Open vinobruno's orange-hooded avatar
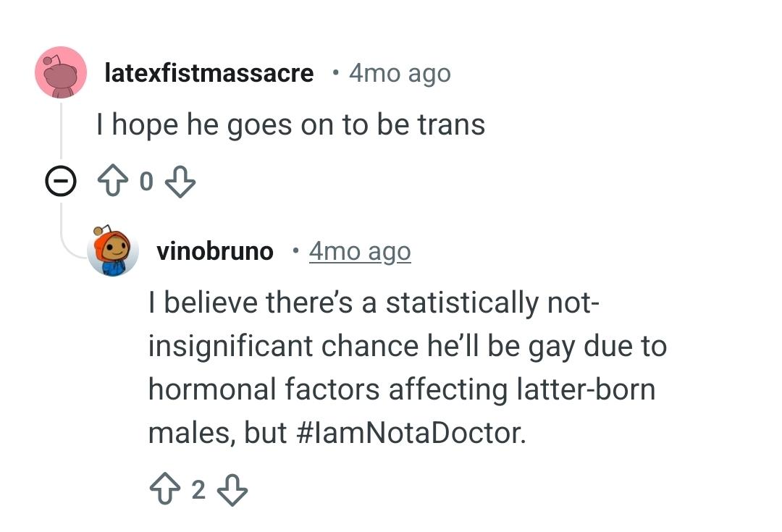The width and height of the screenshot is (782, 532). click(112, 251)
